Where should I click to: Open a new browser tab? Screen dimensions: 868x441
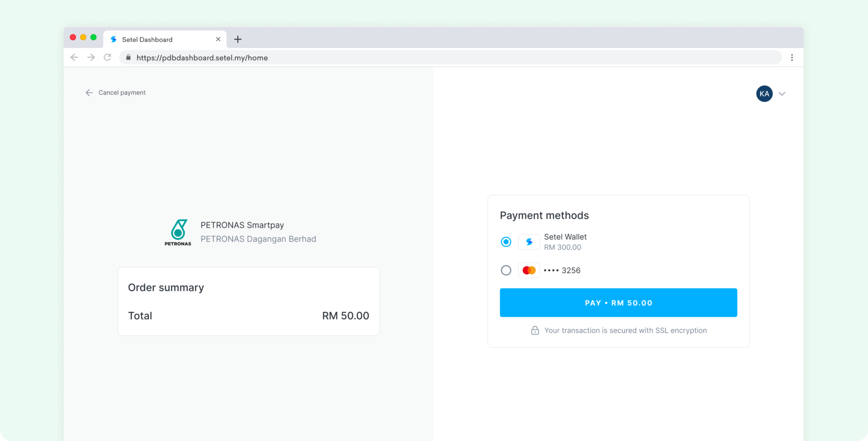(x=238, y=39)
